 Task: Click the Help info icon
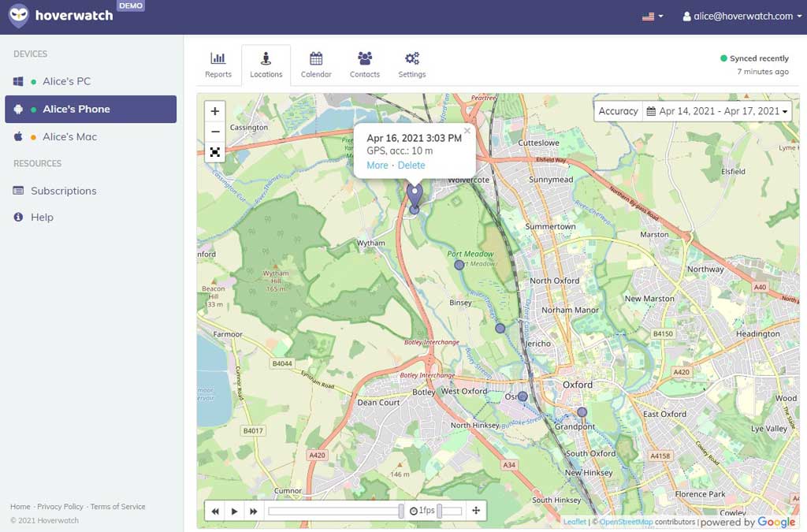(18, 217)
